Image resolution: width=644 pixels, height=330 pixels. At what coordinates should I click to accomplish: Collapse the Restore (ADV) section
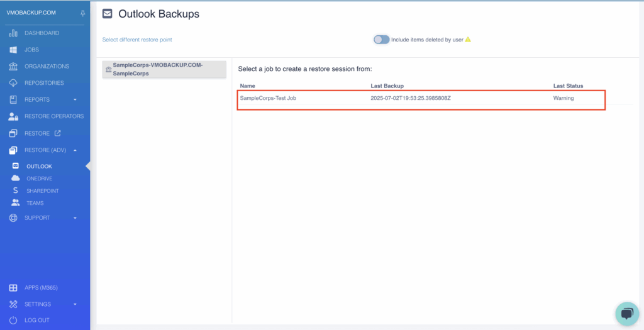click(75, 150)
